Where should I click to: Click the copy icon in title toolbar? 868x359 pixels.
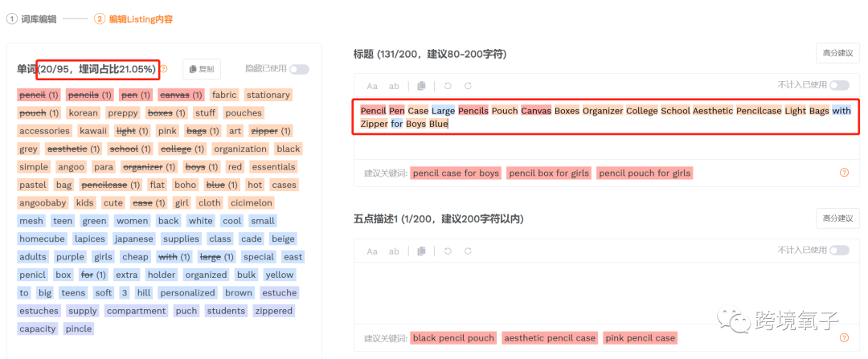(x=421, y=86)
